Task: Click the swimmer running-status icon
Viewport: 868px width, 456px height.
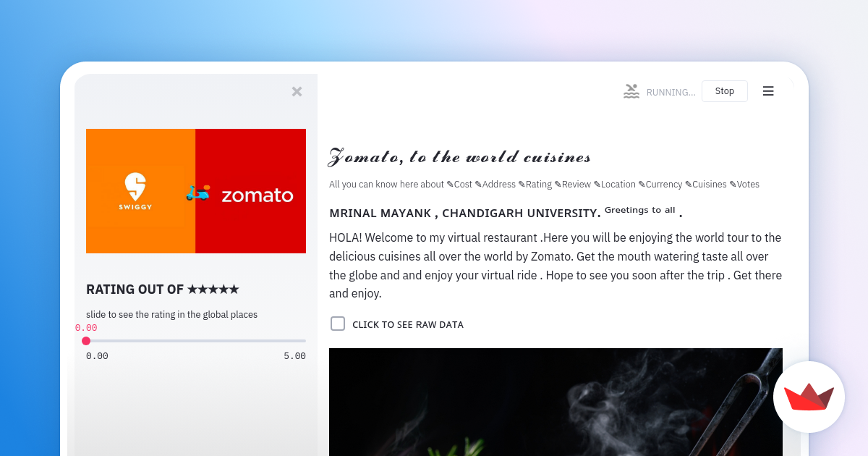Action: 631,90
